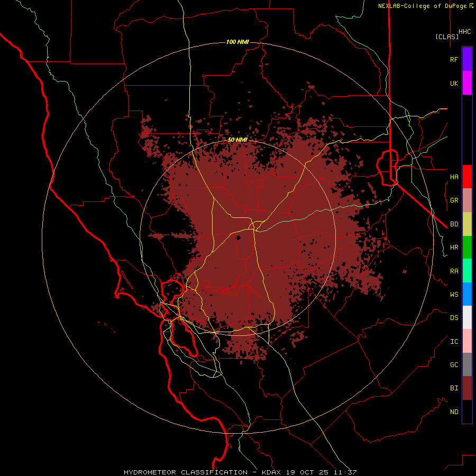Click the HR legend label

click(454, 248)
